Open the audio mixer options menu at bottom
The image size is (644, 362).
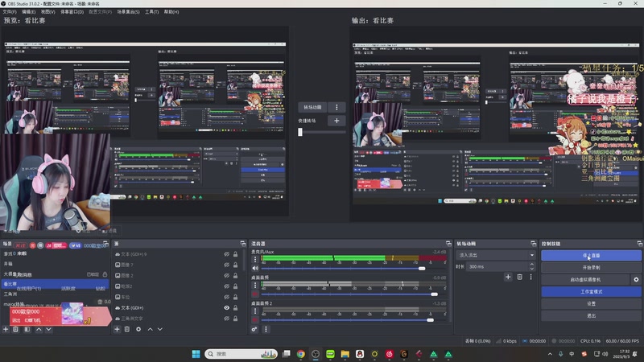[266, 329]
